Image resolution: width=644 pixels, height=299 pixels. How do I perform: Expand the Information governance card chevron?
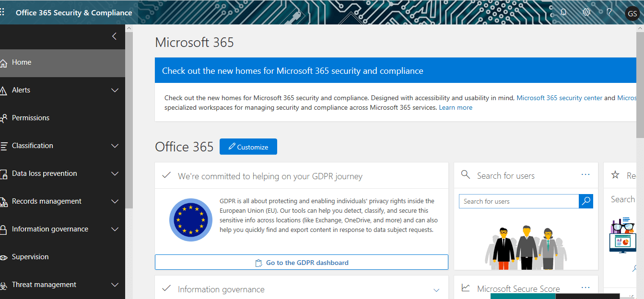pyautogui.click(x=436, y=290)
